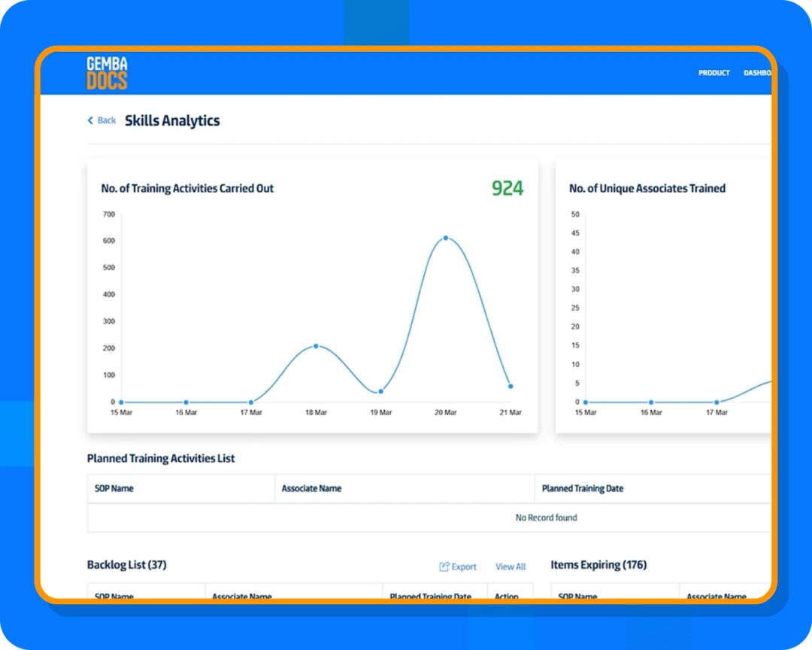This screenshot has height=650, width=812.
Task: Select the 20 Mar peak data point marker
Action: click(446, 236)
